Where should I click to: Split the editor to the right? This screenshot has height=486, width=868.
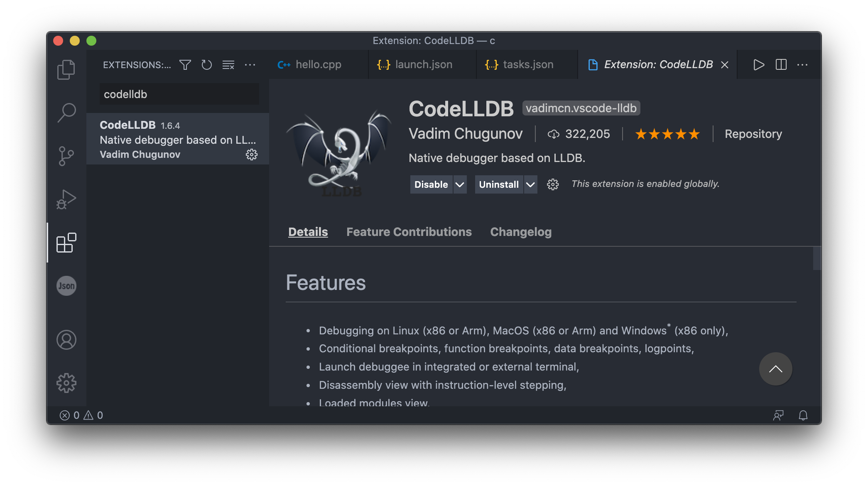(781, 65)
